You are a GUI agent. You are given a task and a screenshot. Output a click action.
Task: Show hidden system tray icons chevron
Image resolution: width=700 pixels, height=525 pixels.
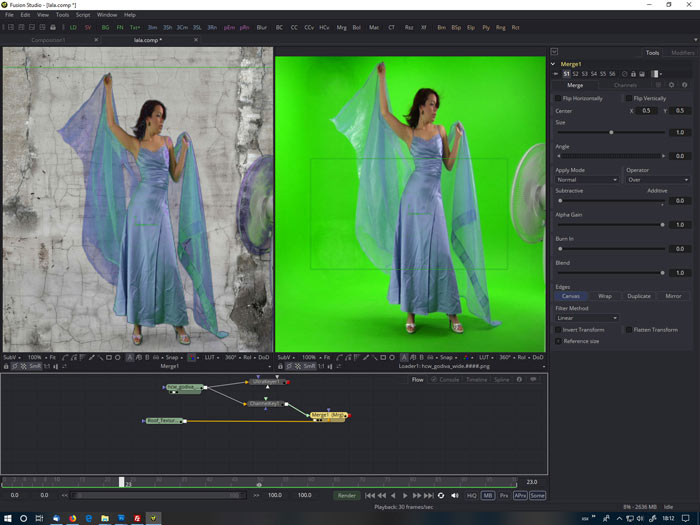click(x=619, y=518)
